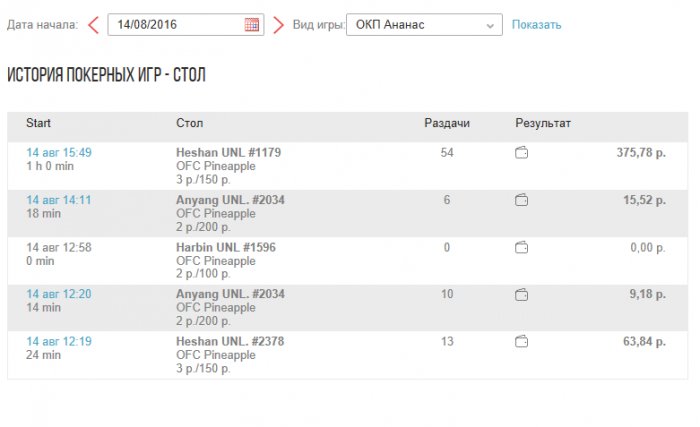This screenshot has width=700, height=427.
Task: Select the Результат column header
Action: click(x=543, y=123)
